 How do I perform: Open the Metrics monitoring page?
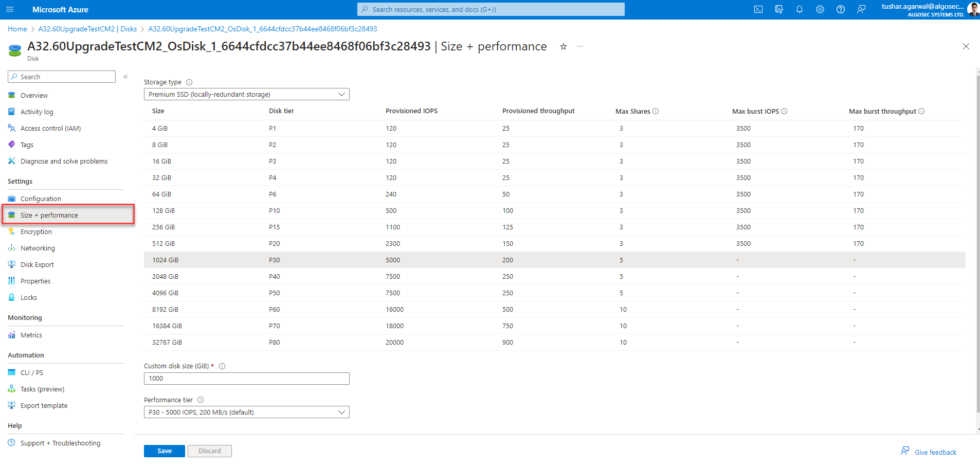[x=31, y=335]
